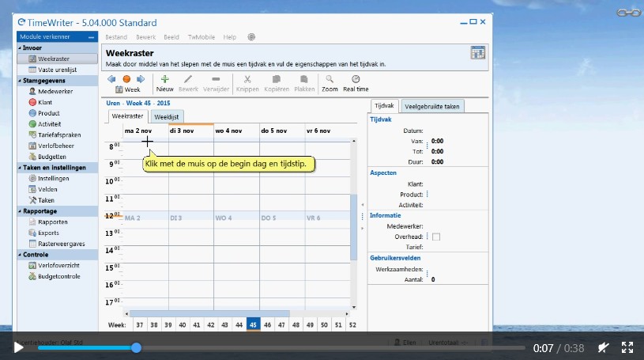Open the Zoom magnifier tool
The image size is (644, 360).
330,79
